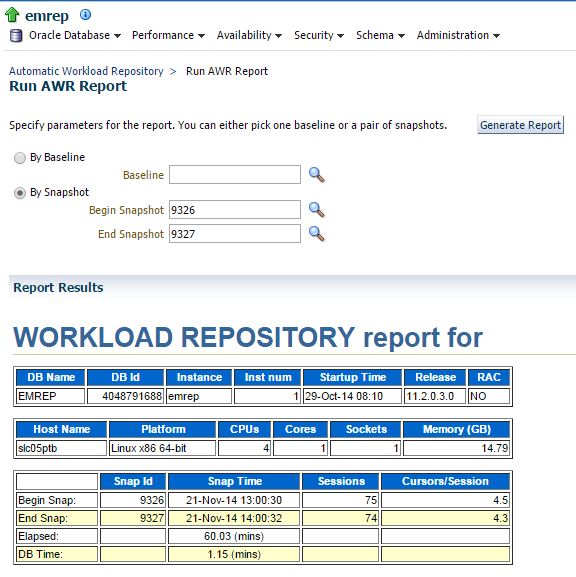Select host name slc05ptb cell
Screen dimensions: 576x577
point(61,448)
